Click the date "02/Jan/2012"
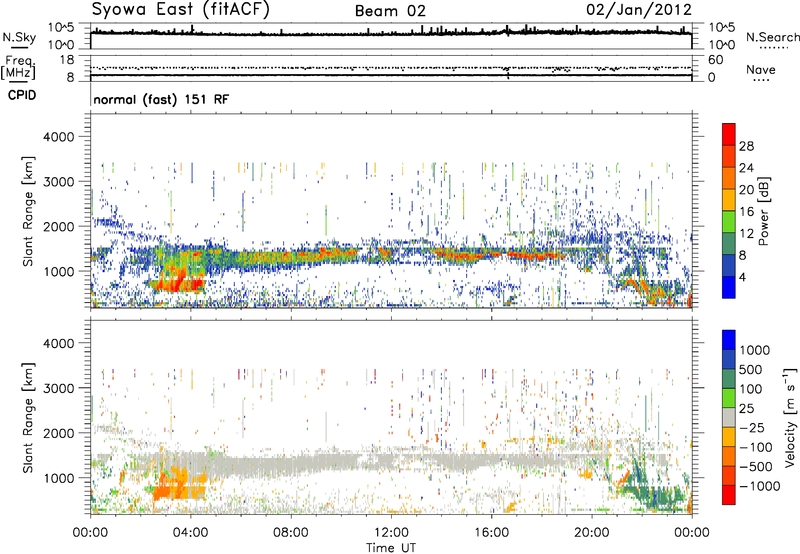This screenshot has height=554, width=800. pyautogui.click(x=639, y=10)
